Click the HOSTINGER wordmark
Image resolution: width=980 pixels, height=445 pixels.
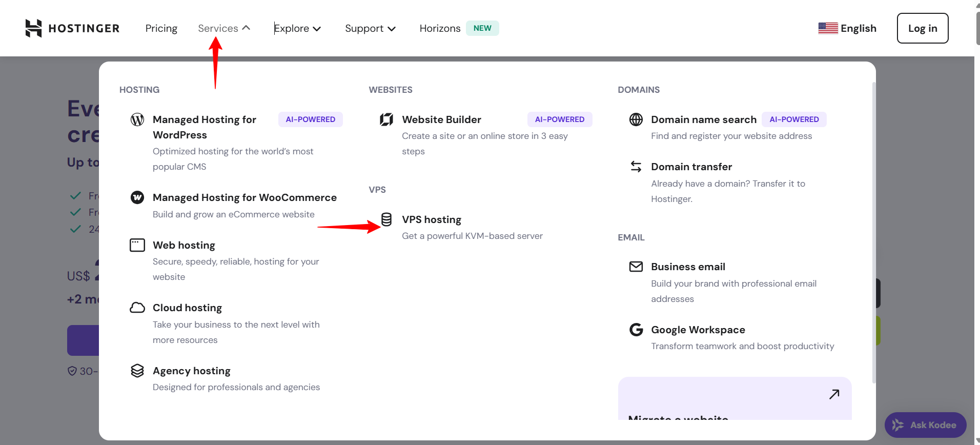84,28
